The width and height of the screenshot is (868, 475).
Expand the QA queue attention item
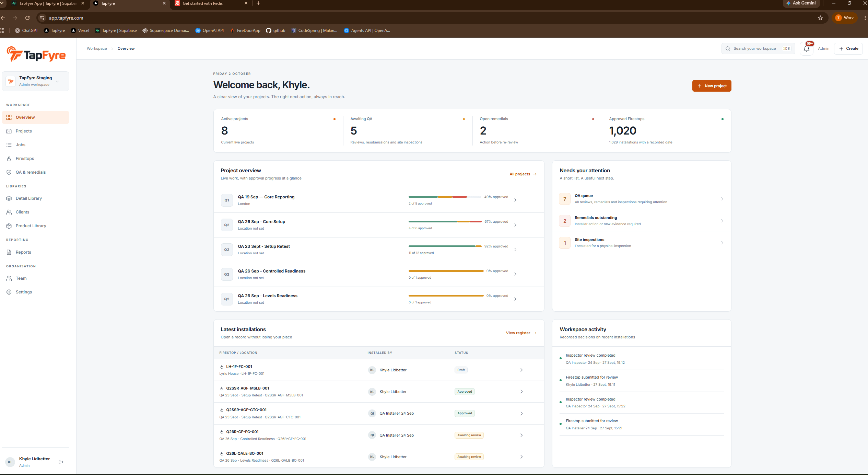(x=642, y=199)
